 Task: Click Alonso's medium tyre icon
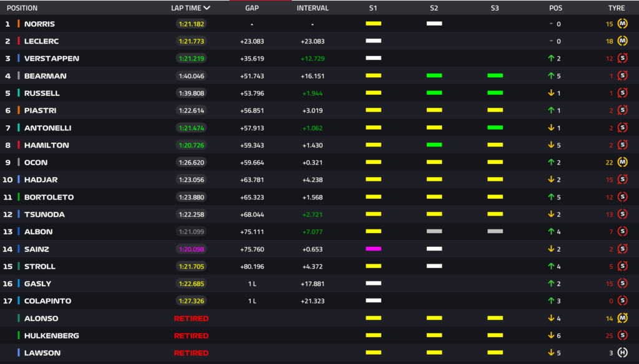(622, 318)
